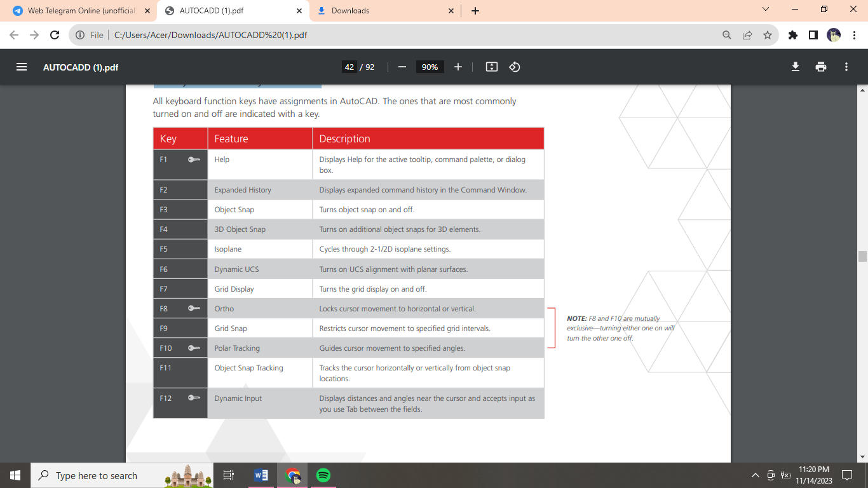Click the Dynamic Input feature cell

point(260,403)
